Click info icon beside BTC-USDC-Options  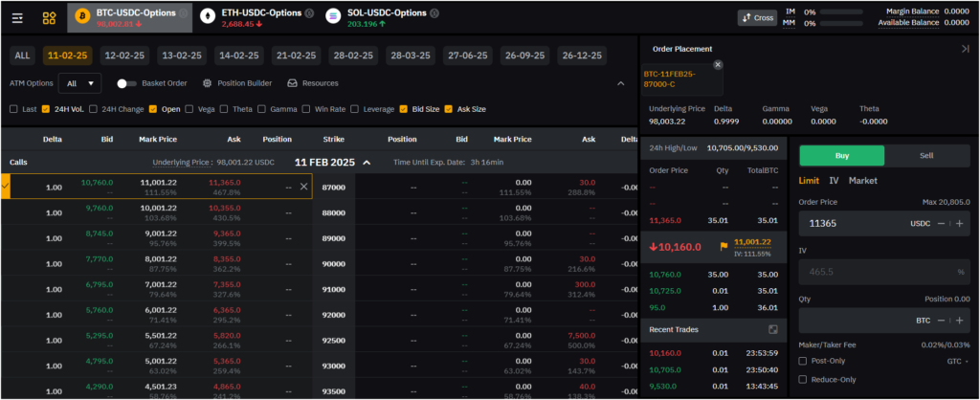click(183, 13)
